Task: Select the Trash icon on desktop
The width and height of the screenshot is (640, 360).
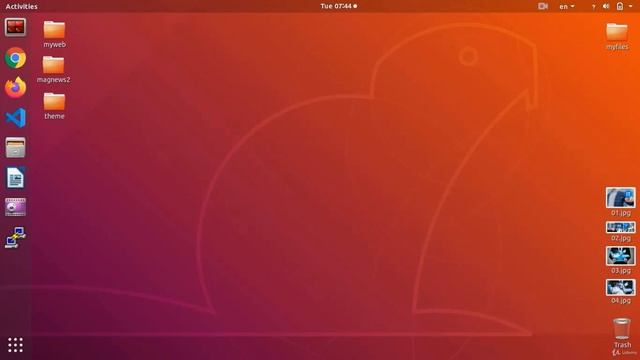Action: [x=622, y=333]
